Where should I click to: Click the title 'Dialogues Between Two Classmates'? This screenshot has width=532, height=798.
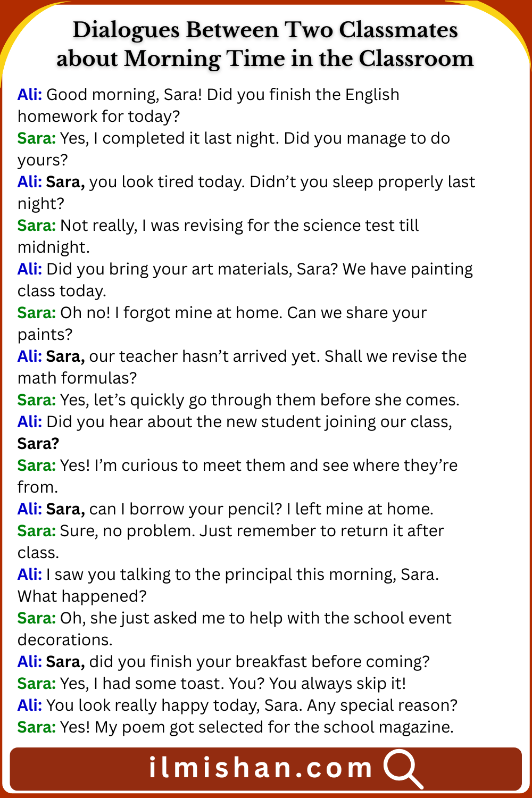click(x=265, y=30)
